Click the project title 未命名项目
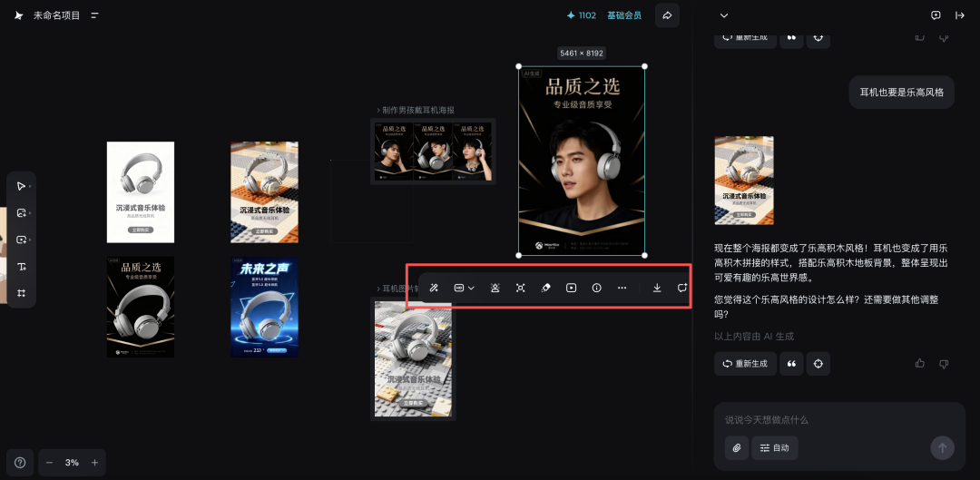Screen dimensions: 980x480 point(57,15)
